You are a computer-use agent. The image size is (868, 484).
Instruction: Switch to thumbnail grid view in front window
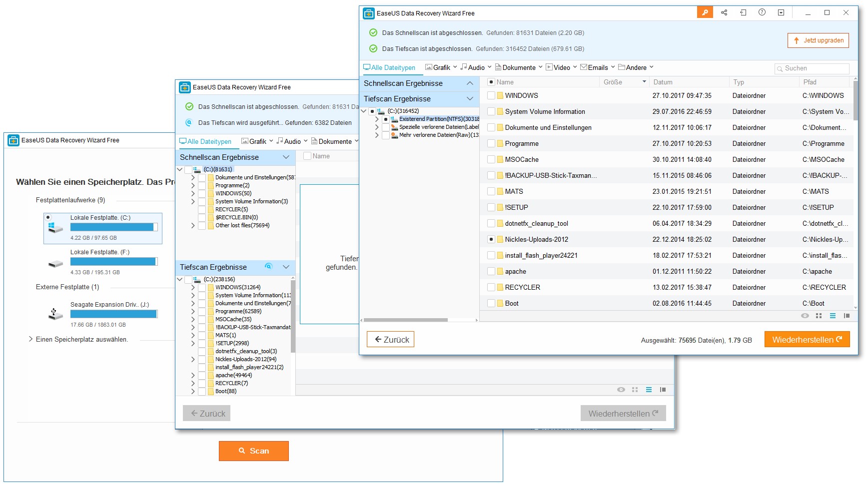tap(819, 316)
